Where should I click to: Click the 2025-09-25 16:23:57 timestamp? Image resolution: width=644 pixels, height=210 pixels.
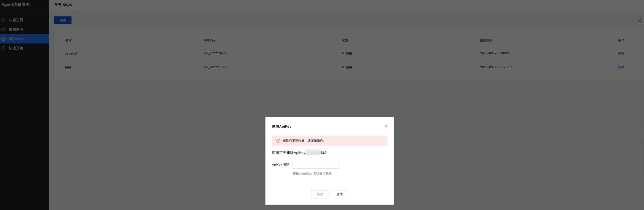pyautogui.click(x=496, y=67)
